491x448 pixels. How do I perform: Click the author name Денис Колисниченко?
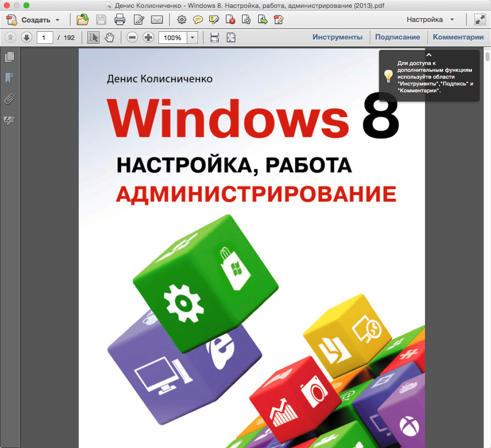(x=160, y=79)
